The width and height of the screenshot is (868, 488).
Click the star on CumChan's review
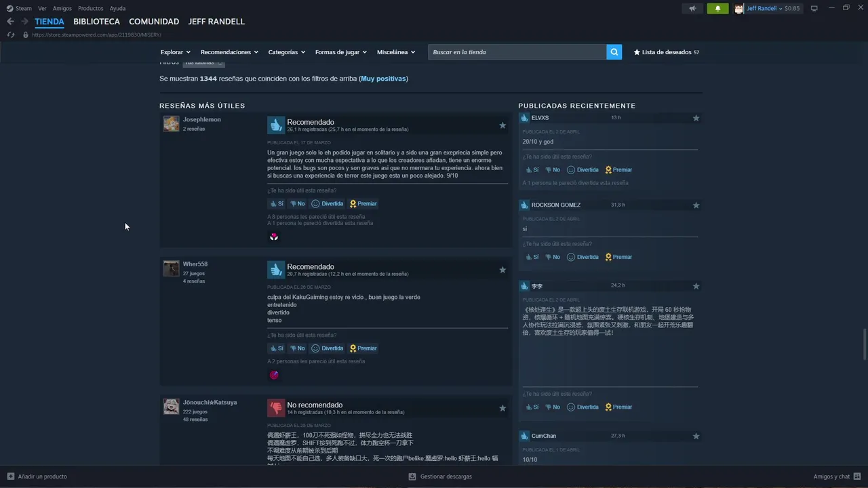[x=696, y=436]
